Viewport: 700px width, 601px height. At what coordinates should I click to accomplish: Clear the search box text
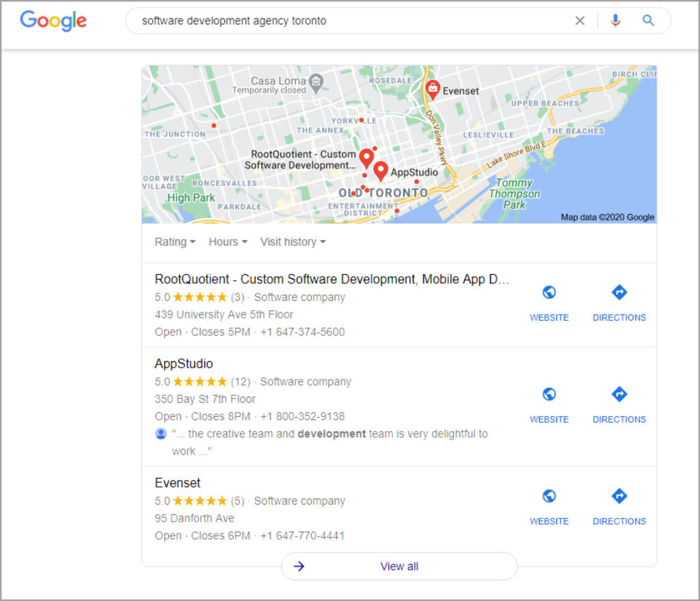[x=580, y=21]
